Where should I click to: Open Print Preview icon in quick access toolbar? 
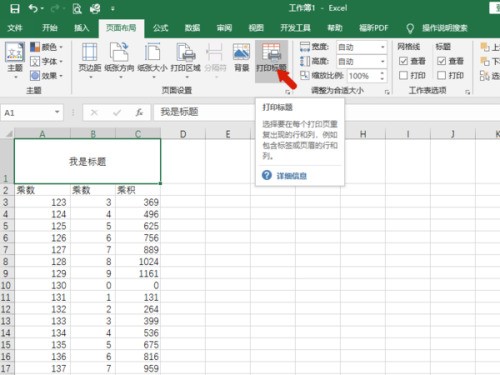77,9
